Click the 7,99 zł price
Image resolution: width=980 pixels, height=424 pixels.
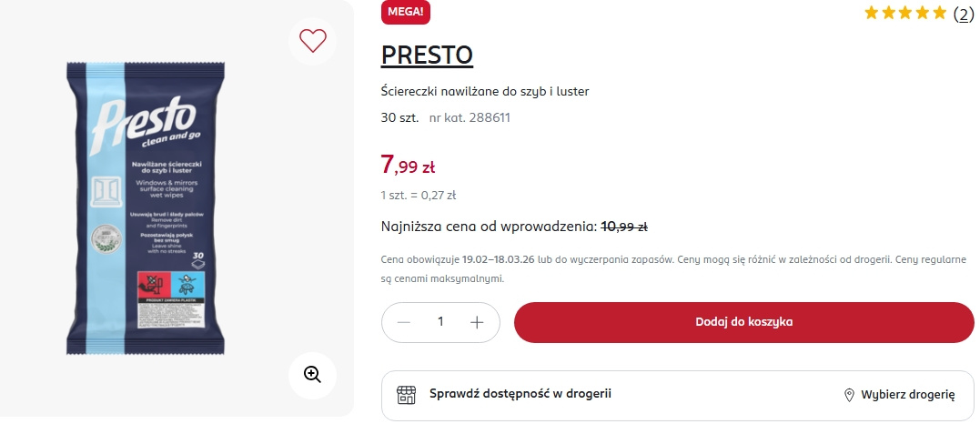click(x=408, y=166)
